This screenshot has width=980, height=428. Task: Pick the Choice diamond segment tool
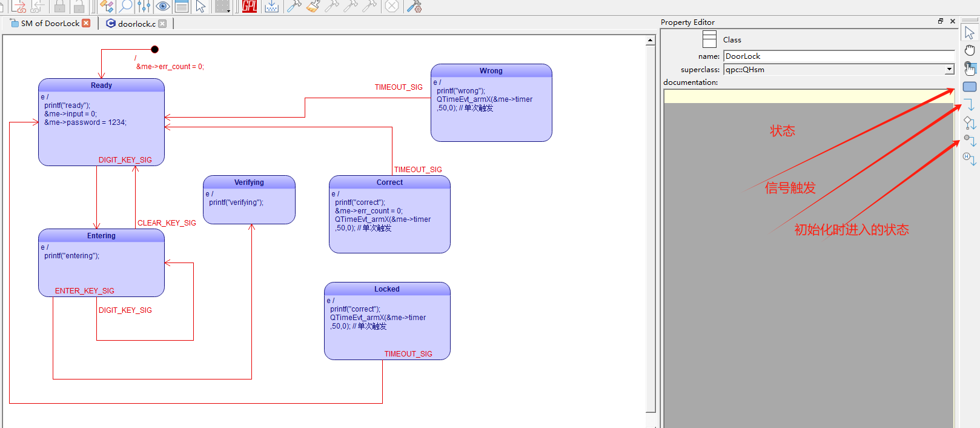[x=970, y=123]
